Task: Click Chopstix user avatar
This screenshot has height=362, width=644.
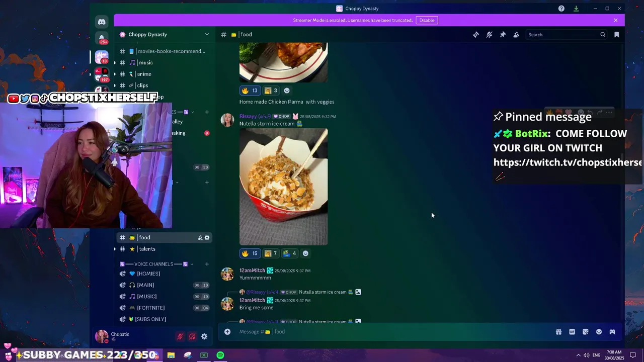Action: click(x=102, y=336)
